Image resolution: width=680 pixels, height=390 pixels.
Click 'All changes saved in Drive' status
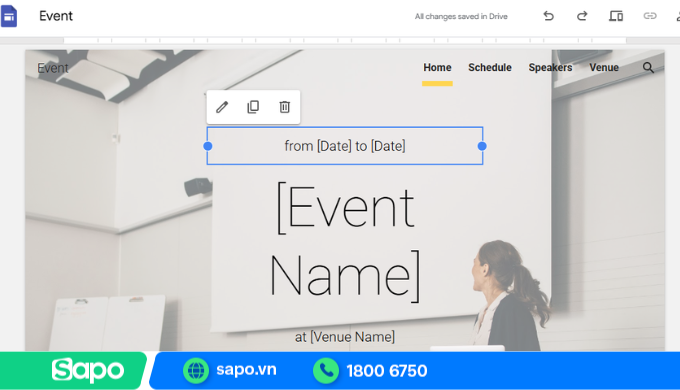(x=461, y=16)
